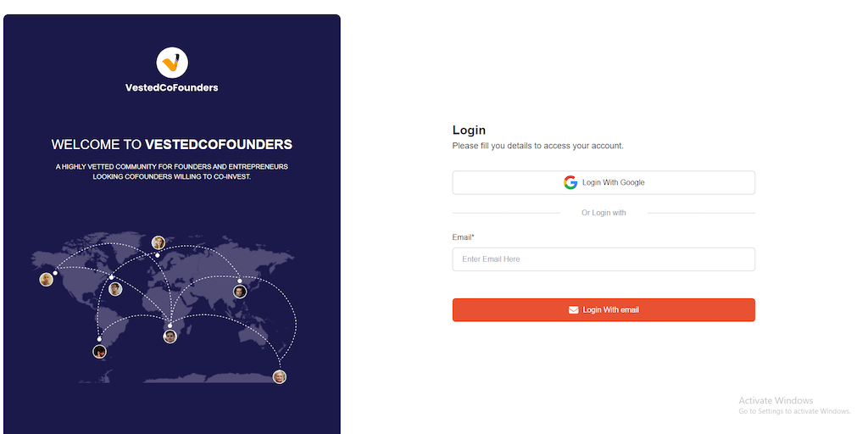Open the avatar over southern Africa
Image resolution: width=868 pixels, height=434 pixels.
pos(170,337)
